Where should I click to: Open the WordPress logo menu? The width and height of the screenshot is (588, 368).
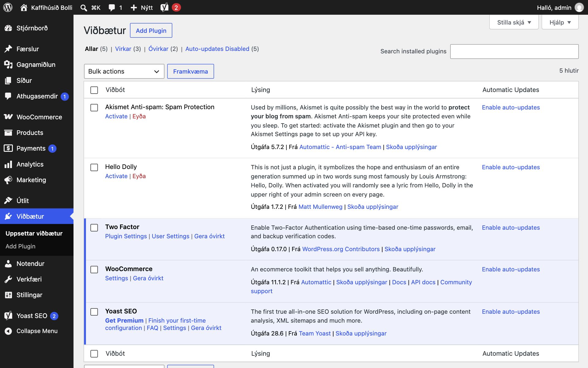click(8, 7)
